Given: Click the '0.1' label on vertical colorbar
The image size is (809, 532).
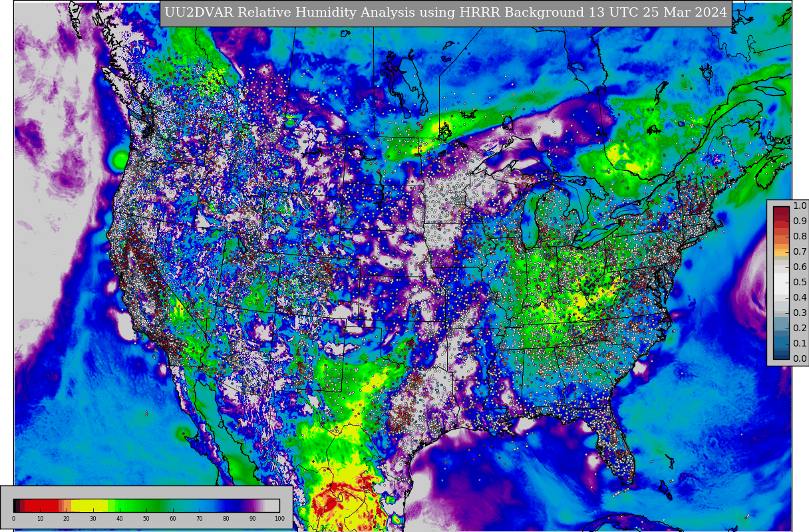Looking at the screenshot, I should 800,344.
